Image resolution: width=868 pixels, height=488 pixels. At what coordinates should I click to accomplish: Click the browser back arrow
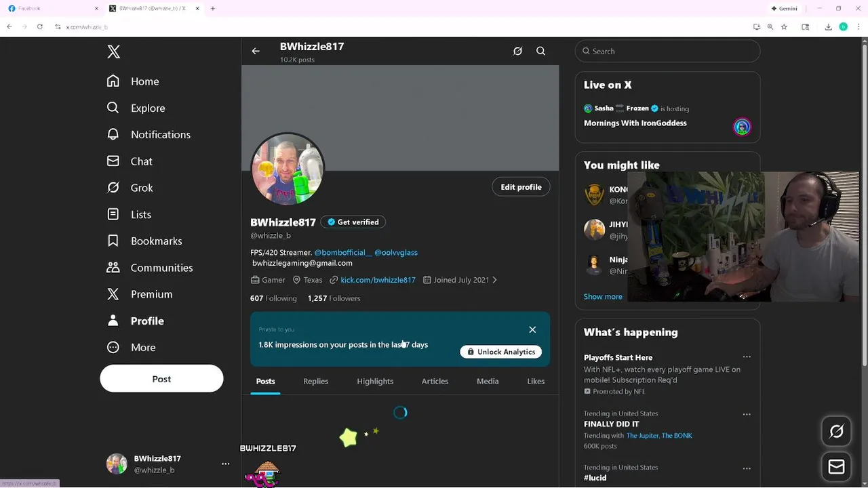9,26
